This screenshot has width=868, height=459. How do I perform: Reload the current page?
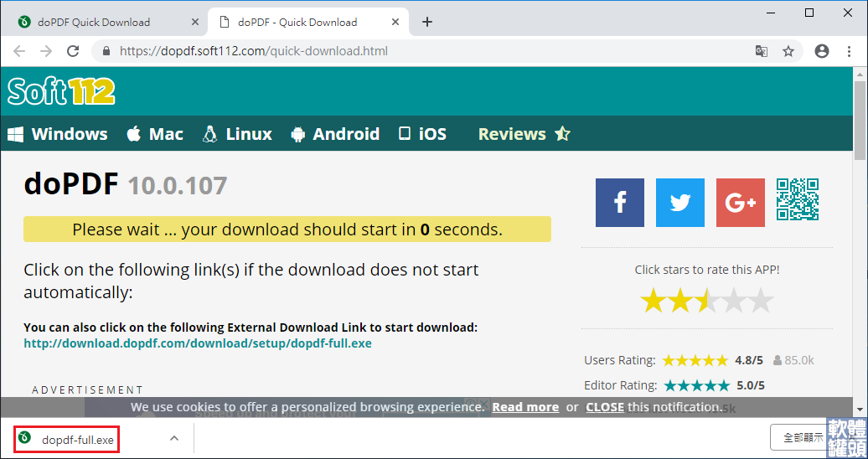point(73,51)
